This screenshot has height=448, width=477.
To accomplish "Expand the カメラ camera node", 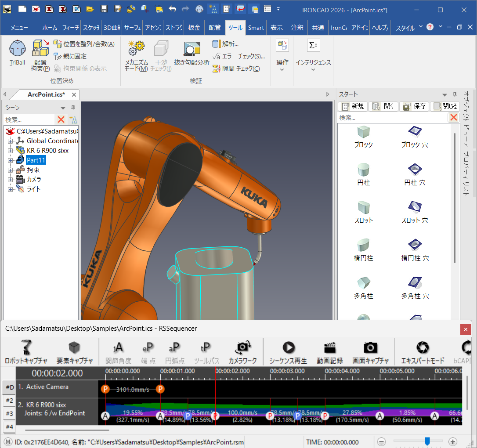I will pyautogui.click(x=10, y=180).
